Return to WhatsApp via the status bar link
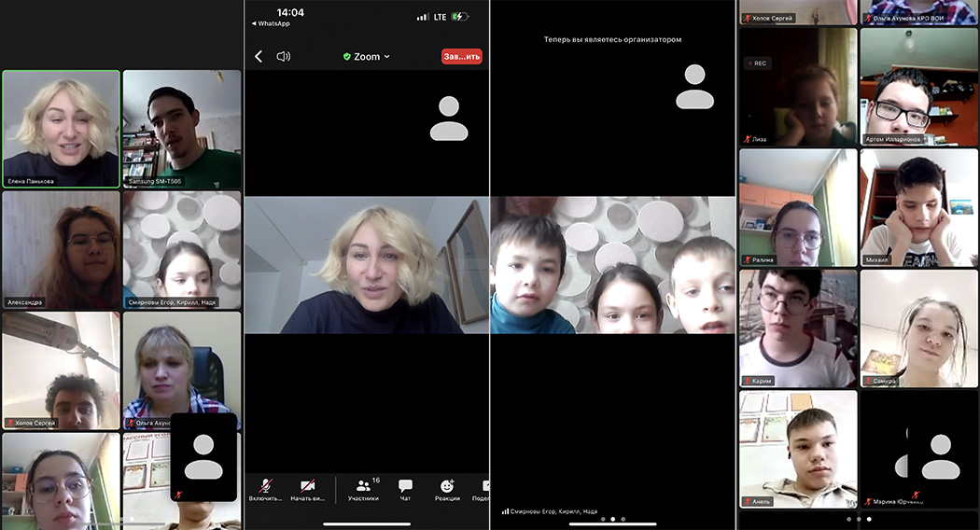The image size is (980, 530). click(x=271, y=23)
